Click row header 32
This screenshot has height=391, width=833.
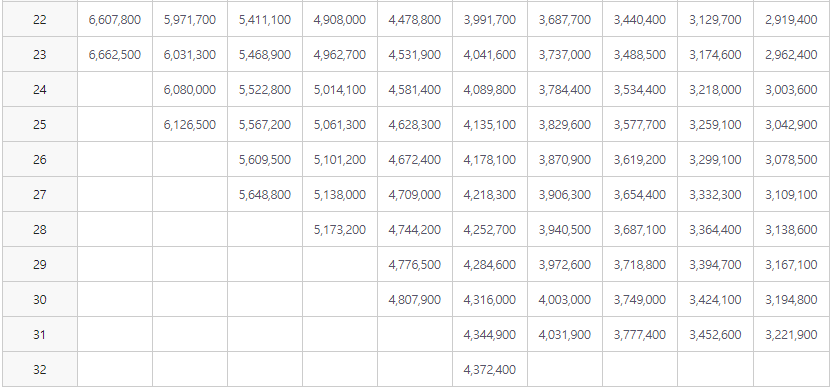(x=40, y=369)
